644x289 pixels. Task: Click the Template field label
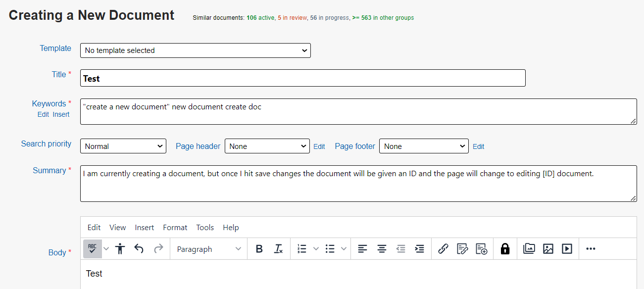(x=55, y=48)
